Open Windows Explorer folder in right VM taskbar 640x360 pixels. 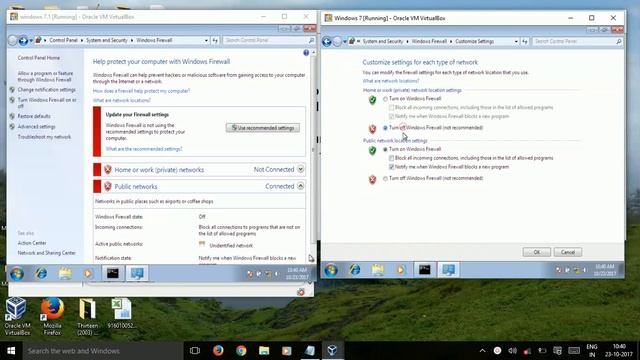point(378,270)
